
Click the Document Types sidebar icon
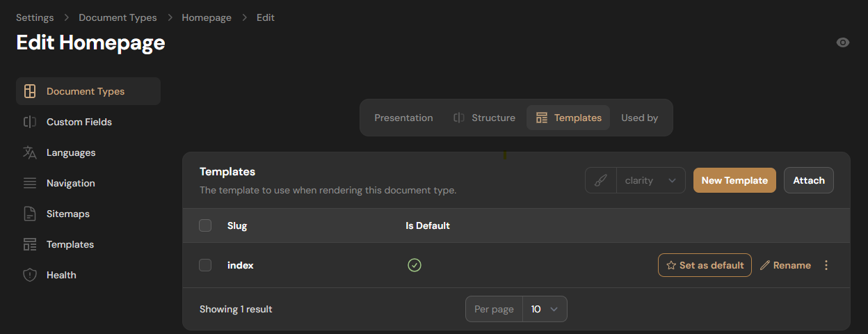(x=29, y=91)
